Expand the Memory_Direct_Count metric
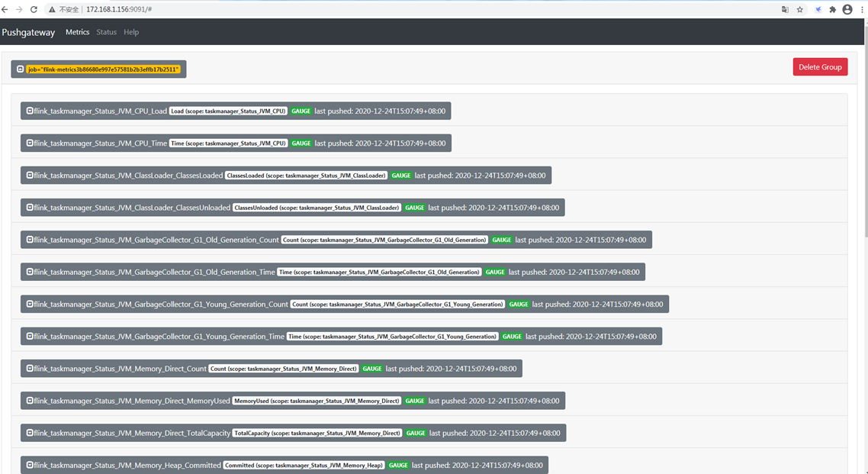This screenshot has width=868, height=474. pyautogui.click(x=30, y=368)
